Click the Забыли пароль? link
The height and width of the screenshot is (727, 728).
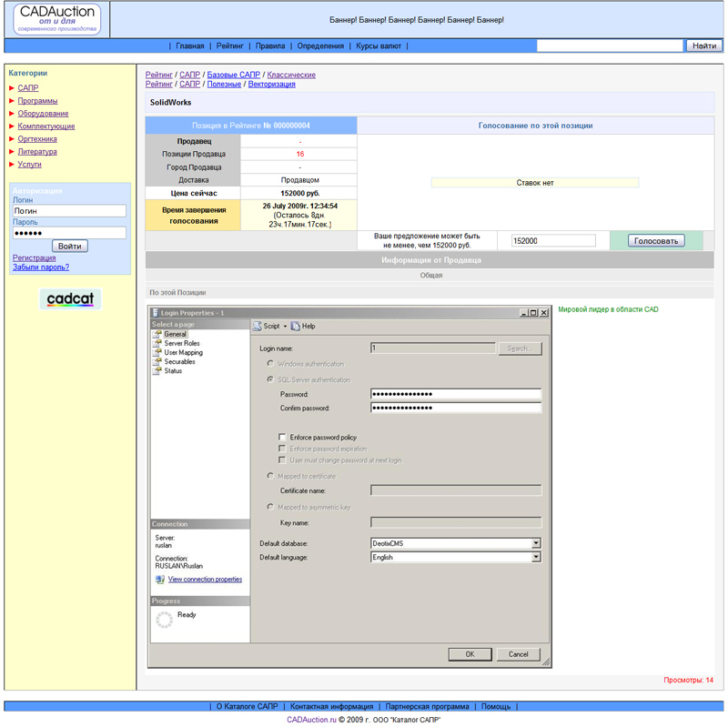[41, 268]
